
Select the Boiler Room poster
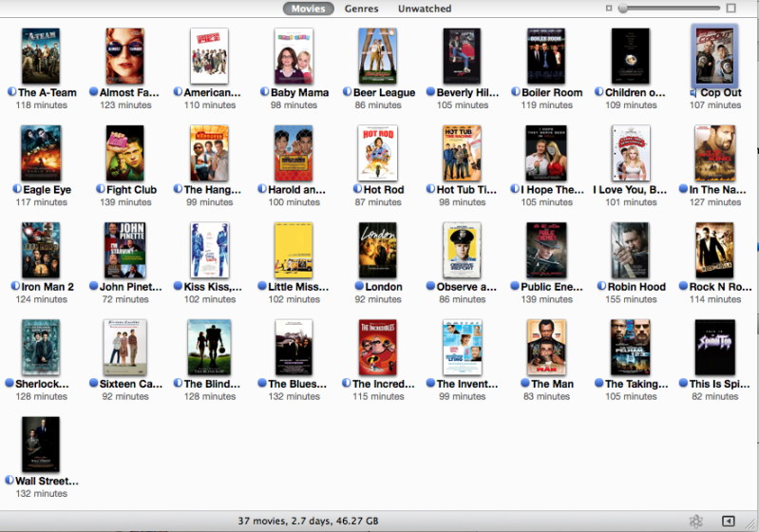546,56
